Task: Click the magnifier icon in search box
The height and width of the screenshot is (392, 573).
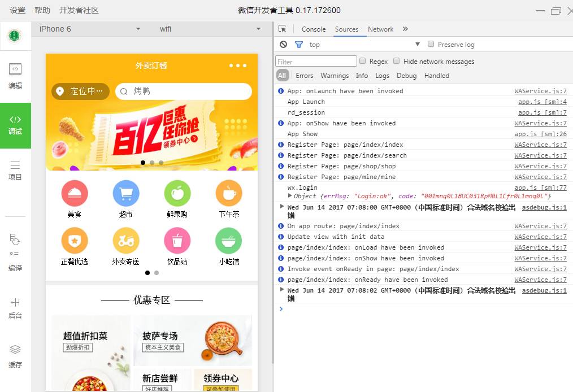Action: 124,92
